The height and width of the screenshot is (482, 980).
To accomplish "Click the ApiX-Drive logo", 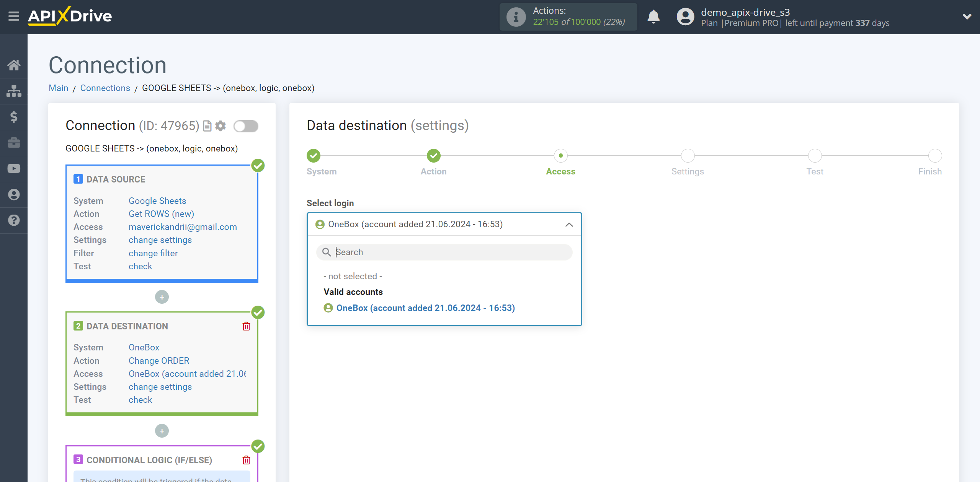I will [70, 16].
